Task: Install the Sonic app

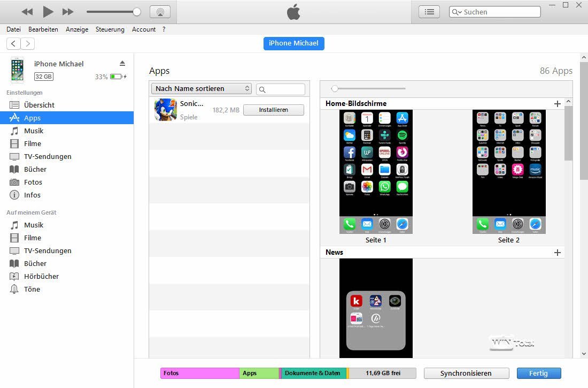Action: [273, 110]
